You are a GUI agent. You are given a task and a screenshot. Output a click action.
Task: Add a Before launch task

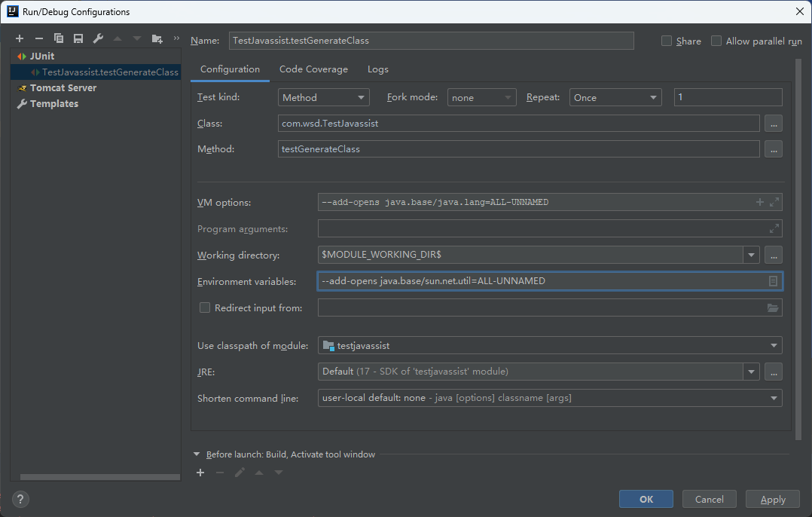point(200,473)
